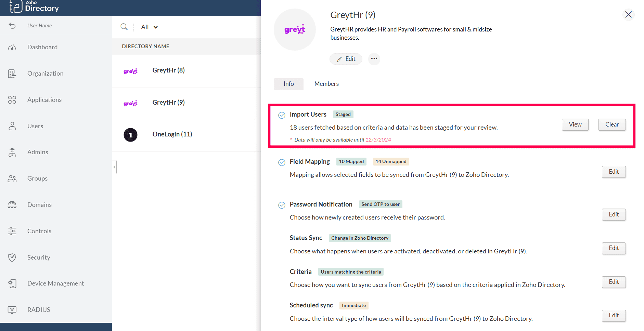Switch to the Members tab
644x331 pixels.
point(326,84)
